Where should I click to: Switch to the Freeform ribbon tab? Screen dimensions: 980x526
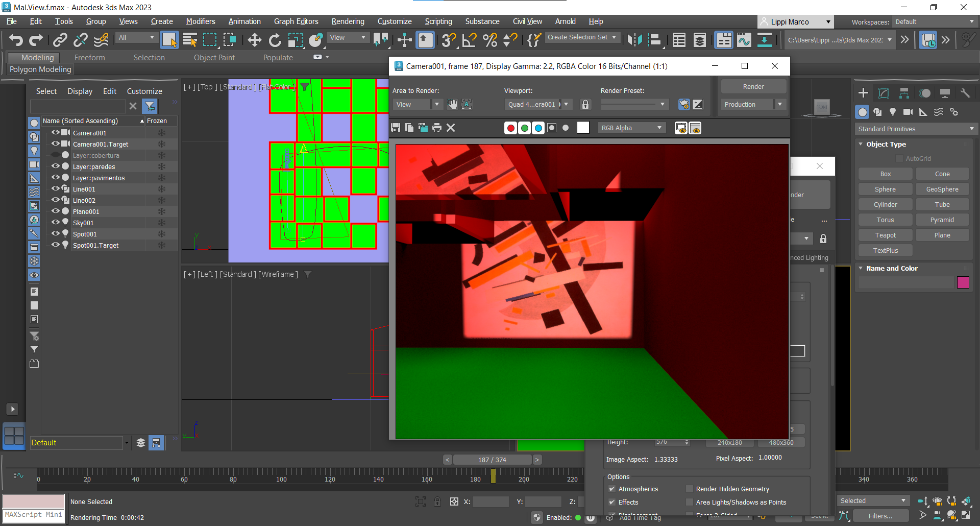pyautogui.click(x=89, y=58)
